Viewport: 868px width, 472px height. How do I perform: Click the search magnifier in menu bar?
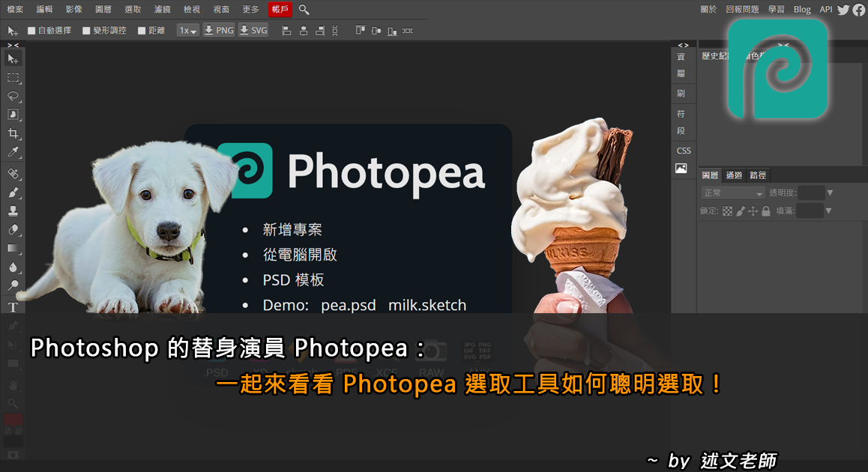click(x=304, y=10)
